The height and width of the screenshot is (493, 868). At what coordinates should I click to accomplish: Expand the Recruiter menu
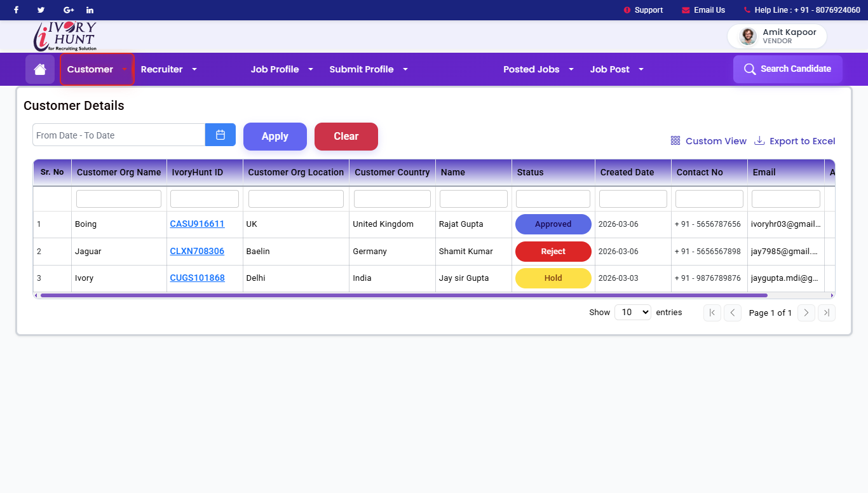click(x=168, y=69)
